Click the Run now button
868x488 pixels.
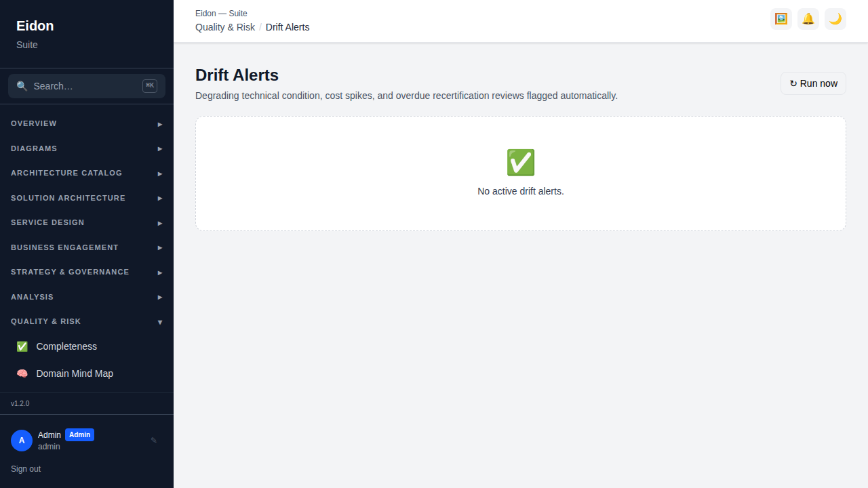813,83
